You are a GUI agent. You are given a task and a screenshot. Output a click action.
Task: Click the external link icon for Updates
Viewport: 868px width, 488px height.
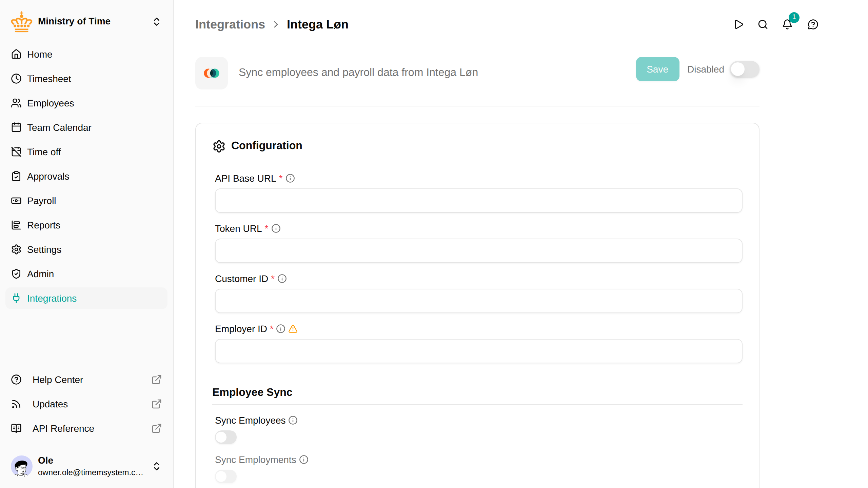[157, 404]
